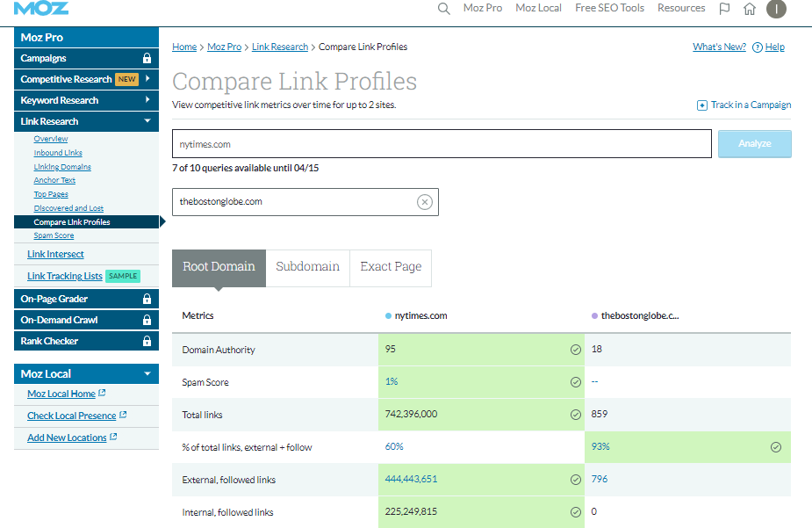Go to Link Research breadcrumb

pos(280,47)
